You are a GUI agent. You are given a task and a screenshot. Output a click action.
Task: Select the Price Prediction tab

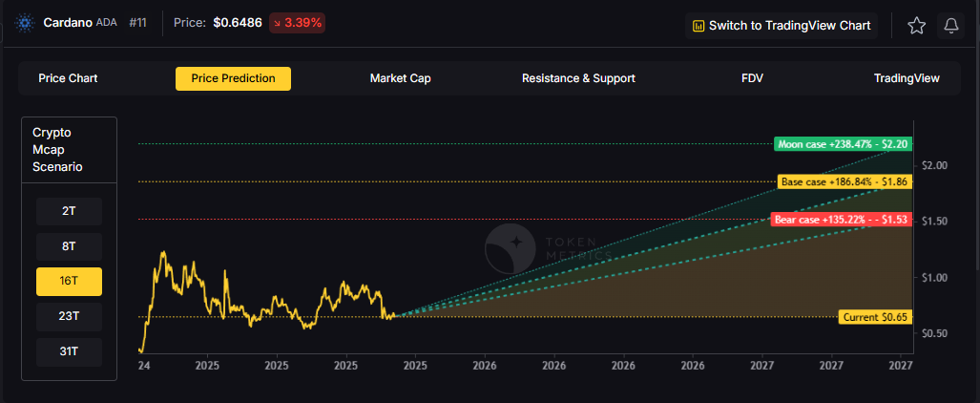coord(233,78)
